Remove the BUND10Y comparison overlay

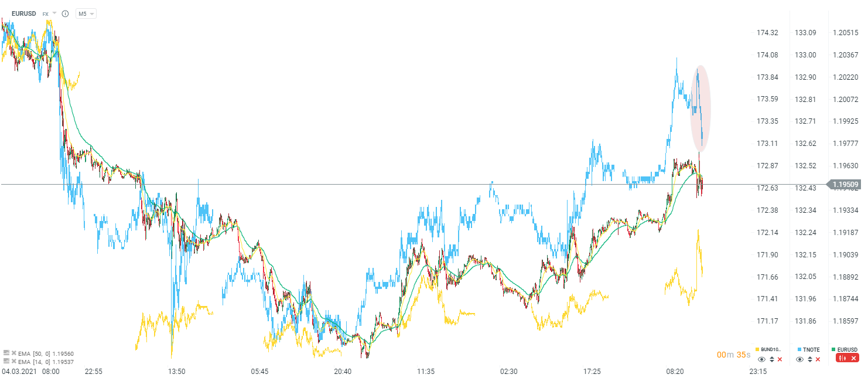[780, 359]
